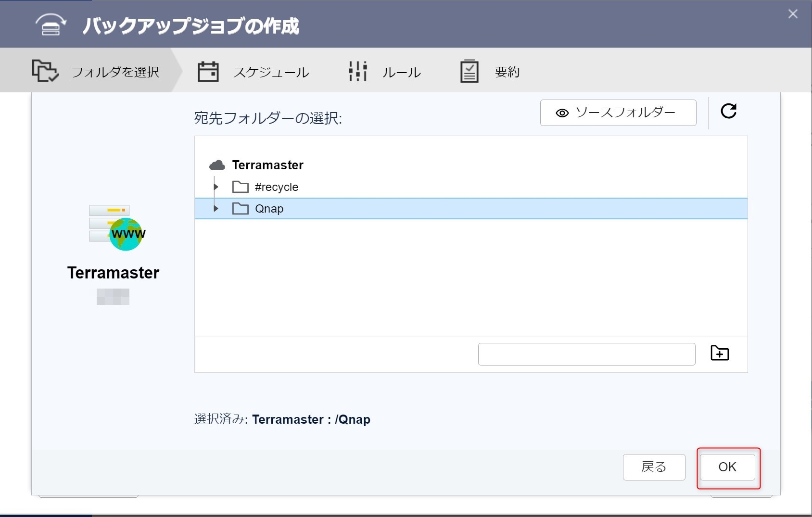812x517 pixels.
Task: Expand the Qnap folder arrow
Action: pos(216,209)
